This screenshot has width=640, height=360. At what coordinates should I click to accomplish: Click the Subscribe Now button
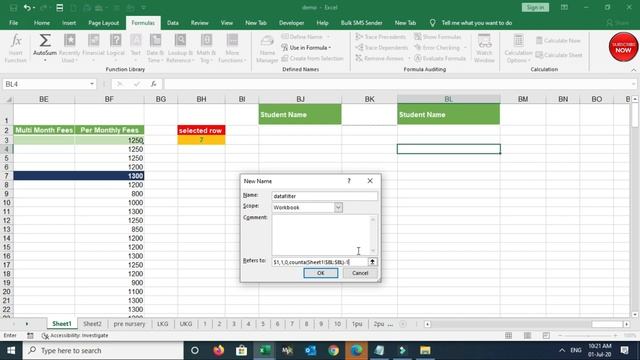(623, 47)
